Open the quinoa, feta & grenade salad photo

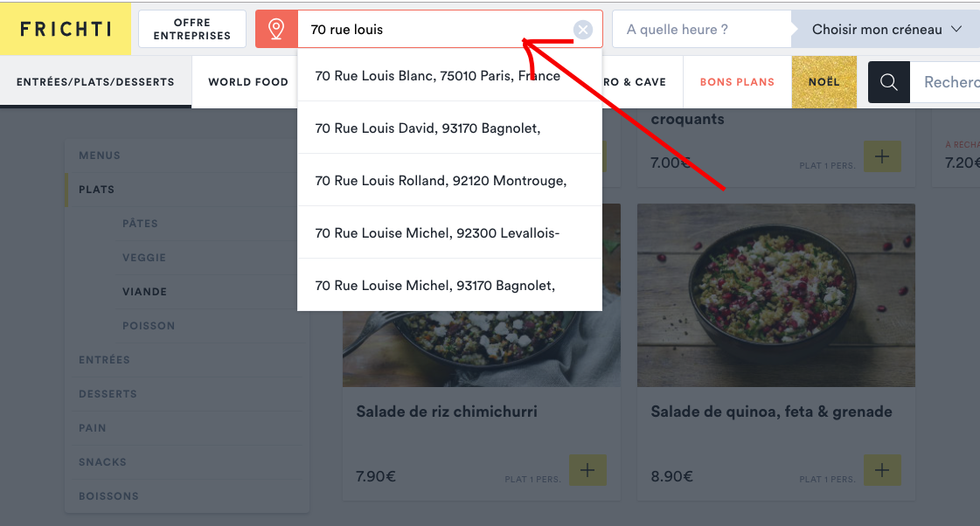point(775,294)
